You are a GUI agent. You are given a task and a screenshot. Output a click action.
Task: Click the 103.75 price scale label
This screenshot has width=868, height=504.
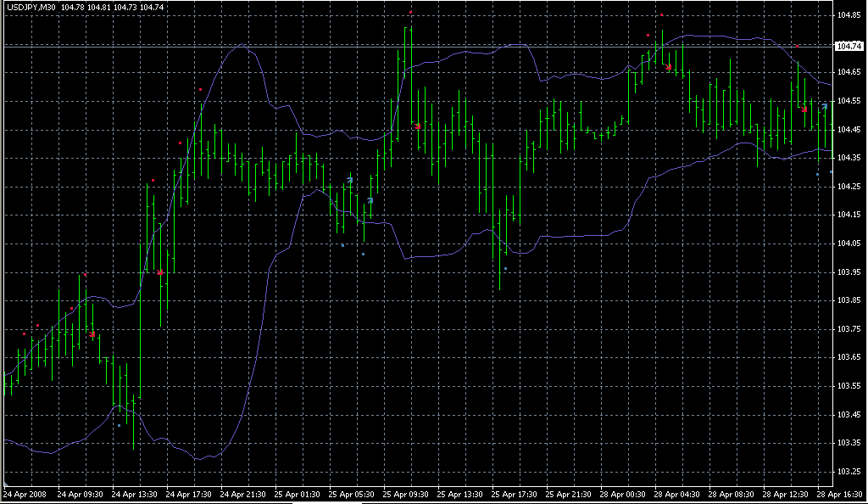tap(849, 329)
